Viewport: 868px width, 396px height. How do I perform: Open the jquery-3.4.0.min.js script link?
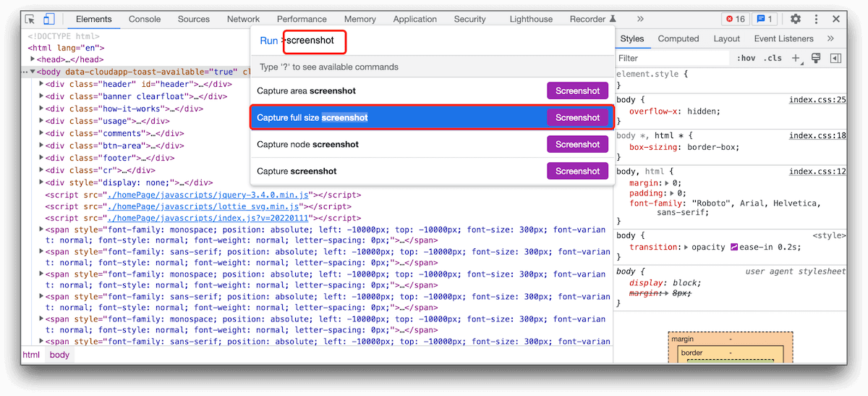[208, 195]
